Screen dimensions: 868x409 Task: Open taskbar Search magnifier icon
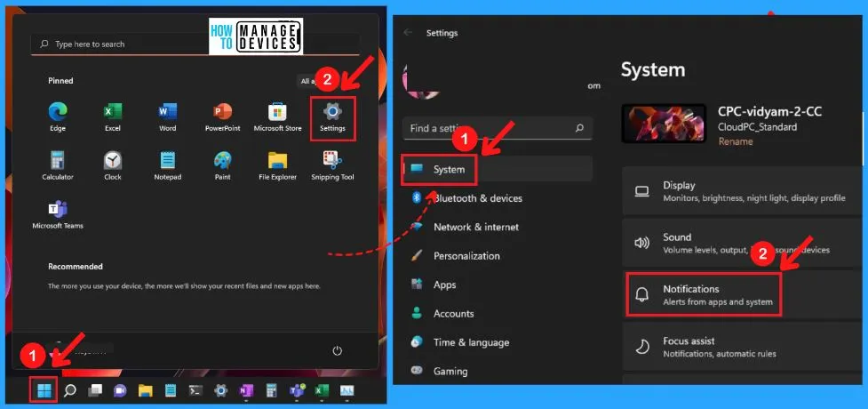click(x=69, y=390)
